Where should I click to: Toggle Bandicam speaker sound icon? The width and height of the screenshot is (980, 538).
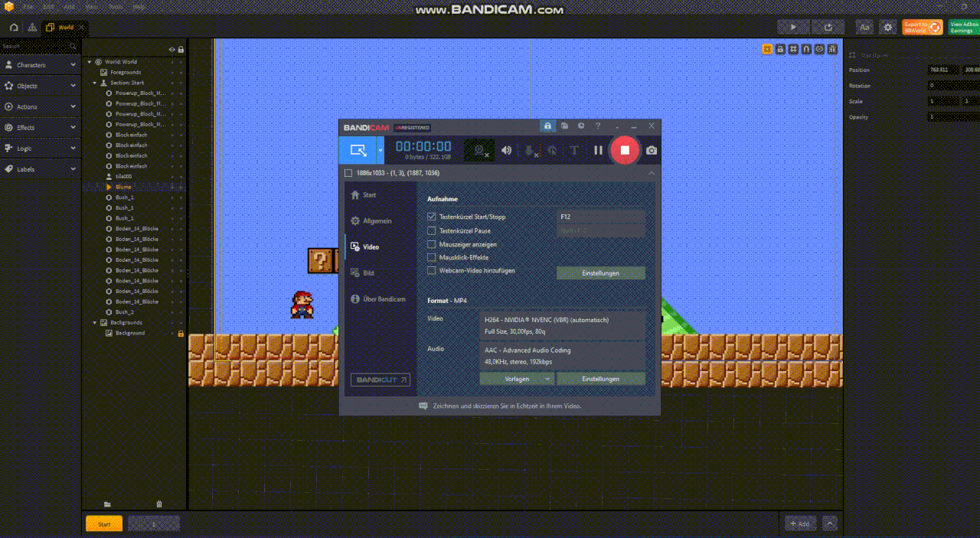click(506, 150)
